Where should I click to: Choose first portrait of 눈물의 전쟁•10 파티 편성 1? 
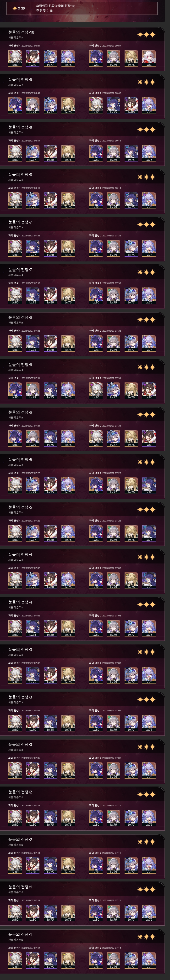tap(15, 58)
